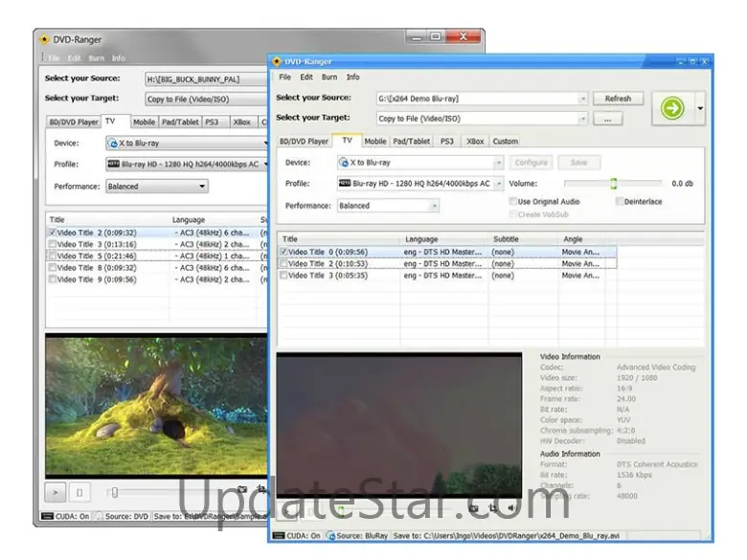Click the crop icon below front preview

pyautogui.click(x=492, y=508)
